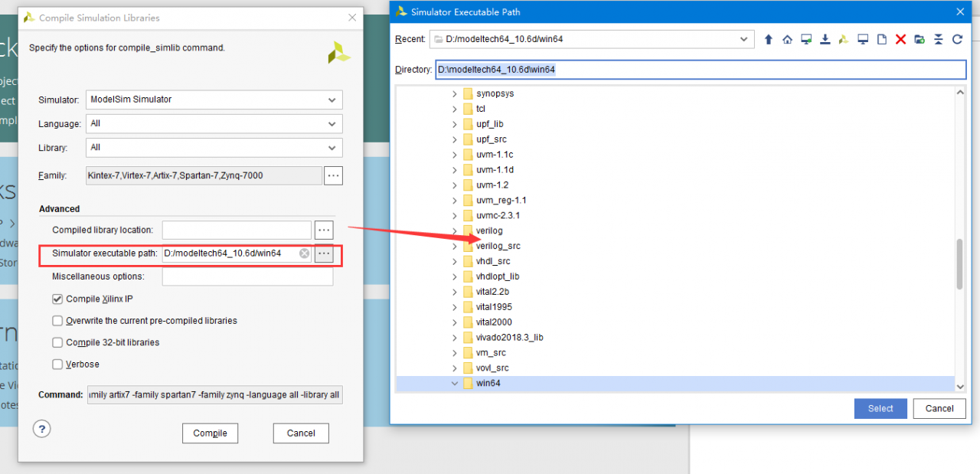Image resolution: width=980 pixels, height=474 pixels.
Task: Select the upf_src folder
Action: tap(491, 139)
